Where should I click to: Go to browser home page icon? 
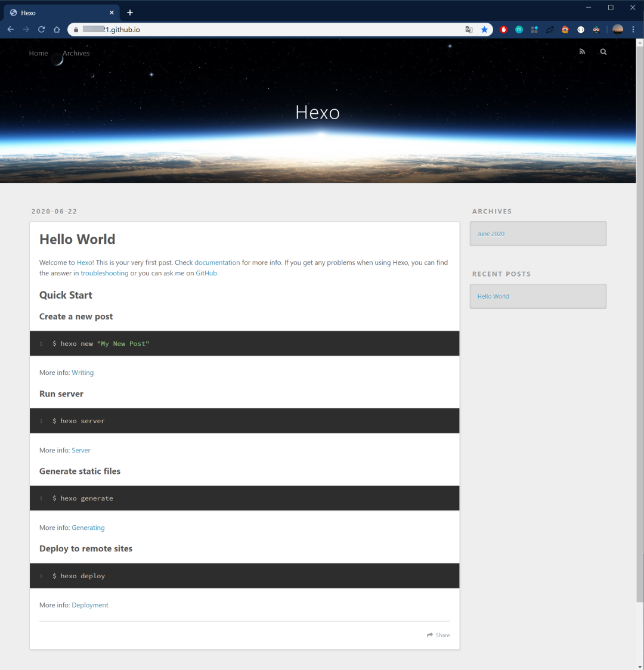click(57, 29)
